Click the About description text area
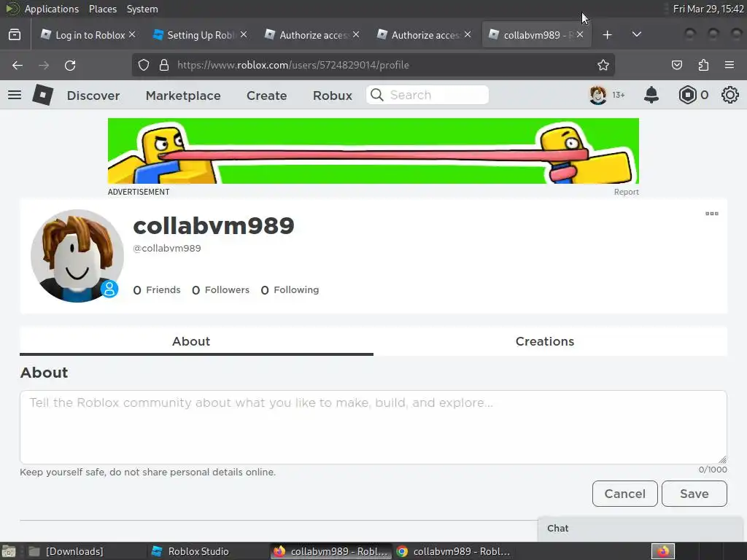The height and width of the screenshot is (560, 747). (x=373, y=427)
